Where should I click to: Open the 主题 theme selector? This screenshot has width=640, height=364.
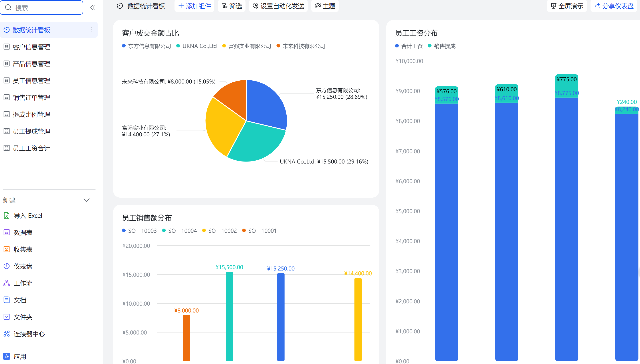pos(325,6)
